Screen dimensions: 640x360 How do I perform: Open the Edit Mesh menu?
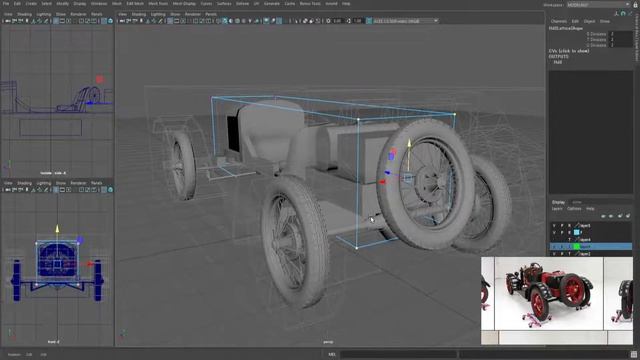pyautogui.click(x=135, y=4)
